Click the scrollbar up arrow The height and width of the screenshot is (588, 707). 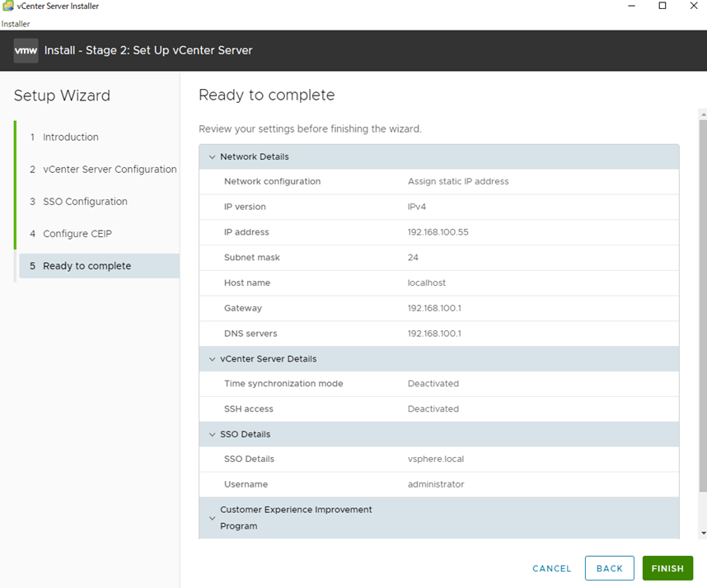(x=704, y=114)
